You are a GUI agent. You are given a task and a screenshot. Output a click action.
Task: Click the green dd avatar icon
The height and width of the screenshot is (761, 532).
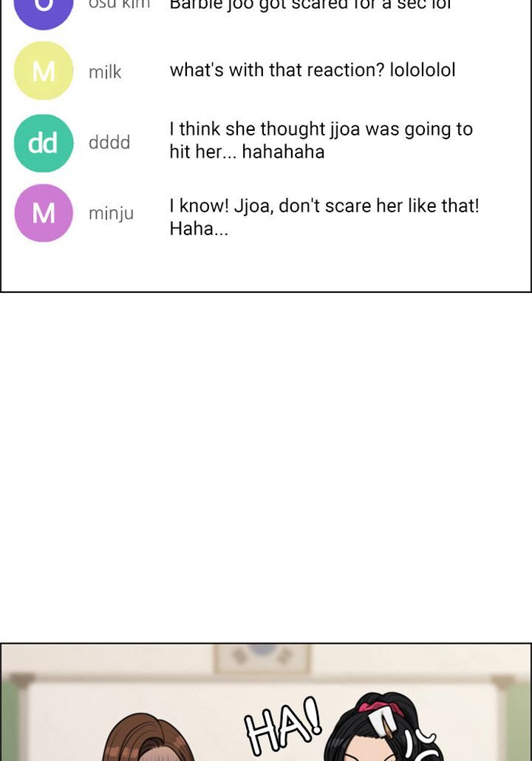[x=43, y=143]
